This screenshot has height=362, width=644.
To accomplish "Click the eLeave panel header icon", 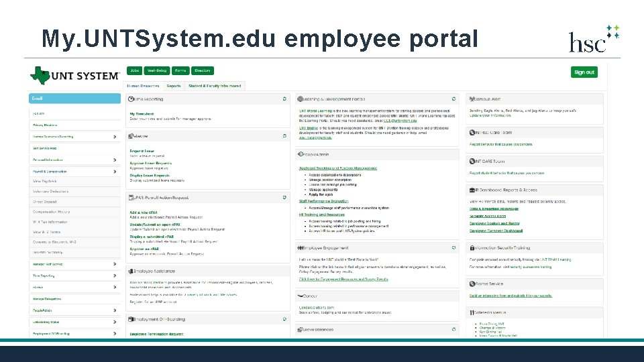I will (x=131, y=136).
